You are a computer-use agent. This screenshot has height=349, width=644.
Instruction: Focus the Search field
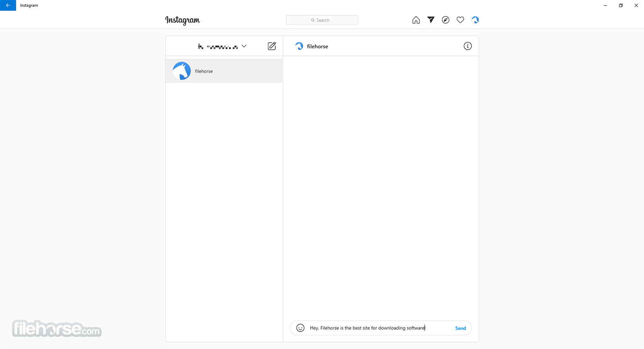pos(322,20)
